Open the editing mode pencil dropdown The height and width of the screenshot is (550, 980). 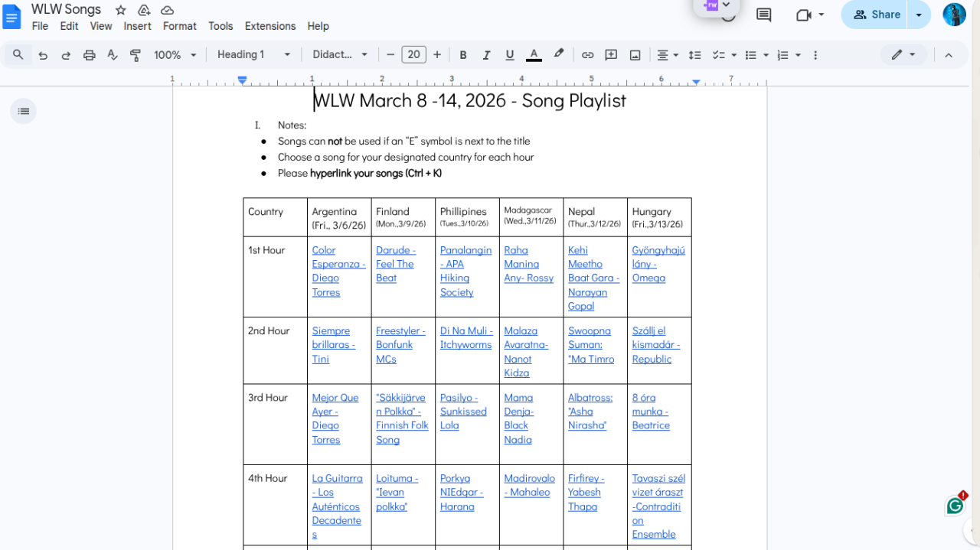(x=903, y=55)
